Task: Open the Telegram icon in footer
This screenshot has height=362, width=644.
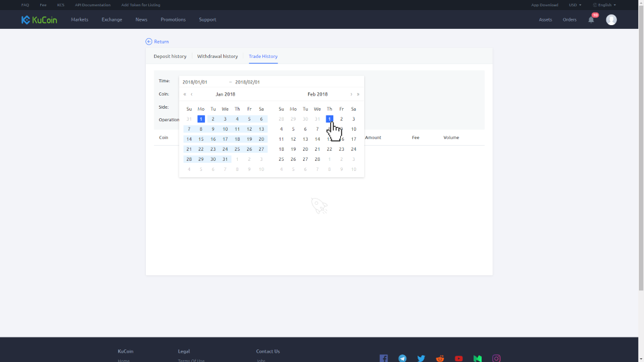Action: (402, 358)
